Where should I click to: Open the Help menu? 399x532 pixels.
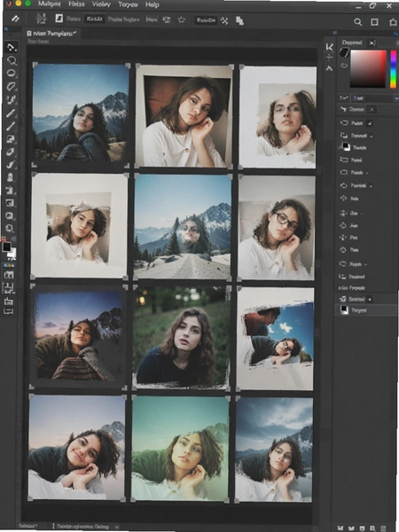click(152, 4)
